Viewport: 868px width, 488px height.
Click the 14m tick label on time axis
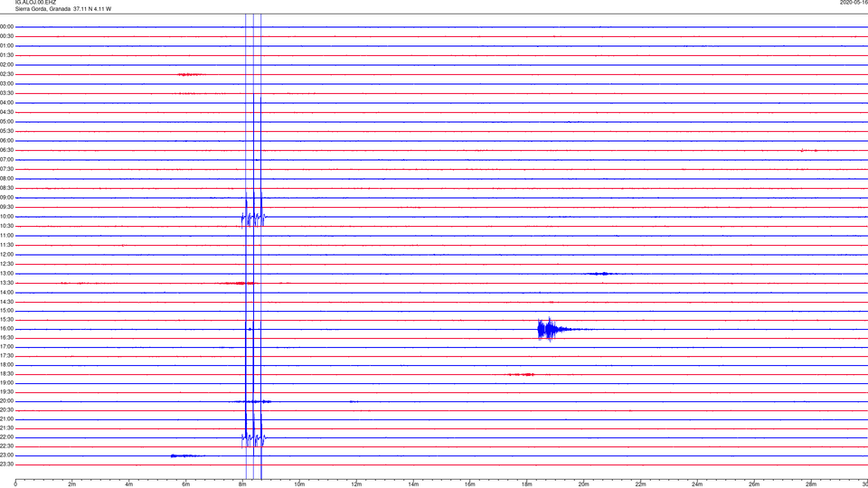click(413, 484)
